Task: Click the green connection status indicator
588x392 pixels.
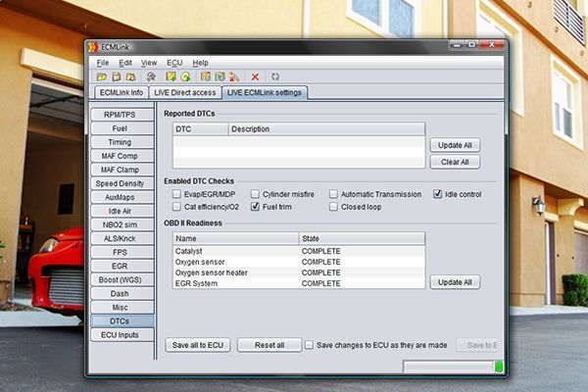Action: click(x=499, y=367)
